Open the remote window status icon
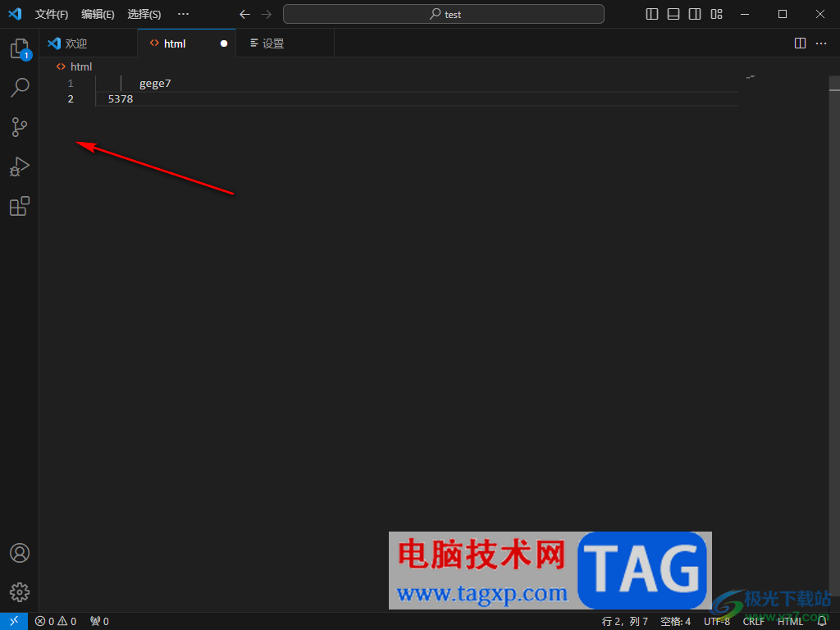The image size is (840, 630). coord(14,621)
